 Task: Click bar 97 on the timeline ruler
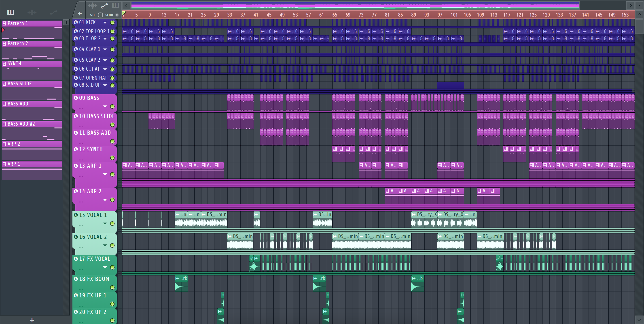point(440,15)
